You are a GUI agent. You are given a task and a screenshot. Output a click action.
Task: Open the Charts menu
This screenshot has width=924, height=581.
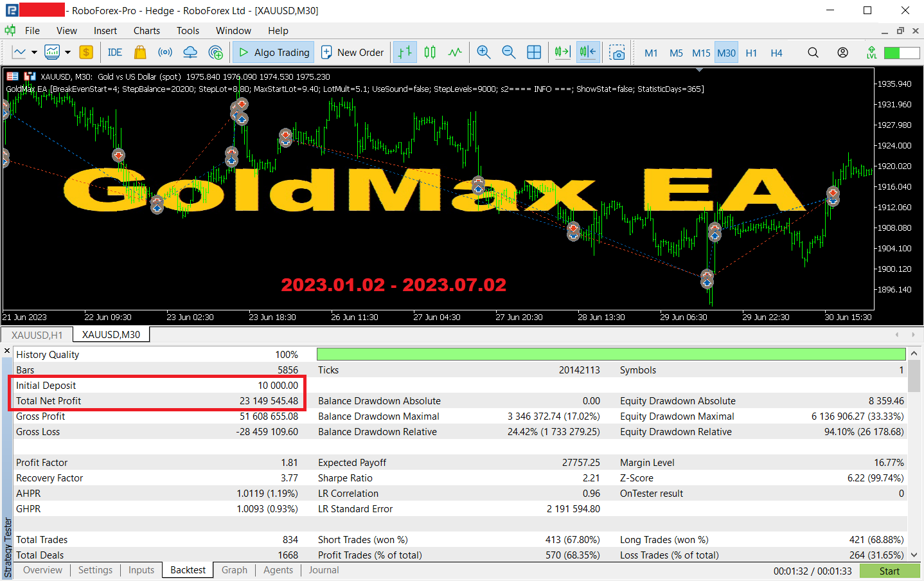pyautogui.click(x=147, y=31)
